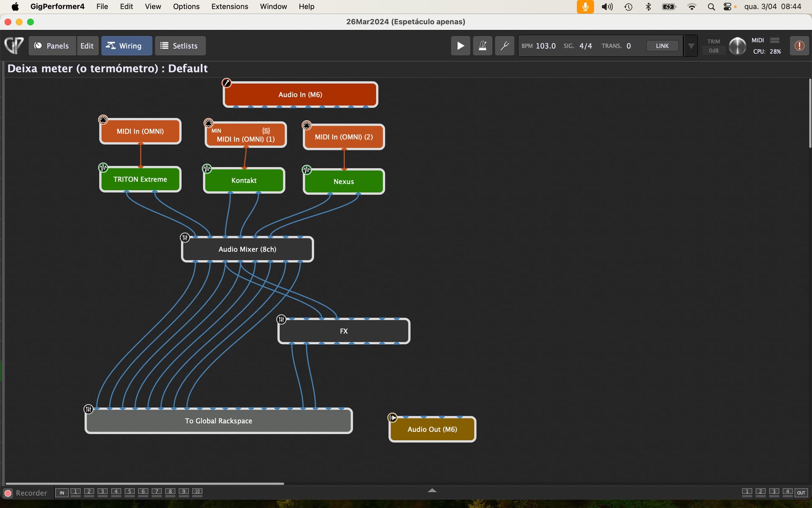Image resolution: width=812 pixels, height=508 pixels.
Task: Click the Audio In (M6) block badge icon
Action: pyautogui.click(x=227, y=83)
